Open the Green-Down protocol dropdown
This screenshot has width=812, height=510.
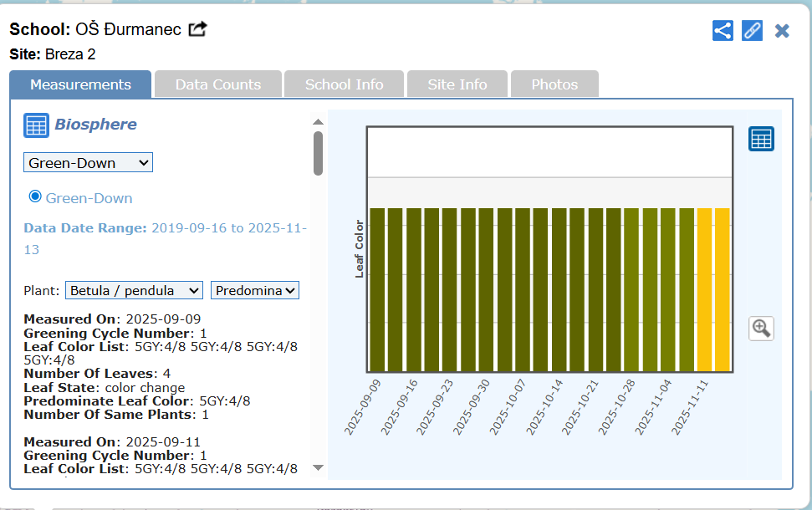88,163
